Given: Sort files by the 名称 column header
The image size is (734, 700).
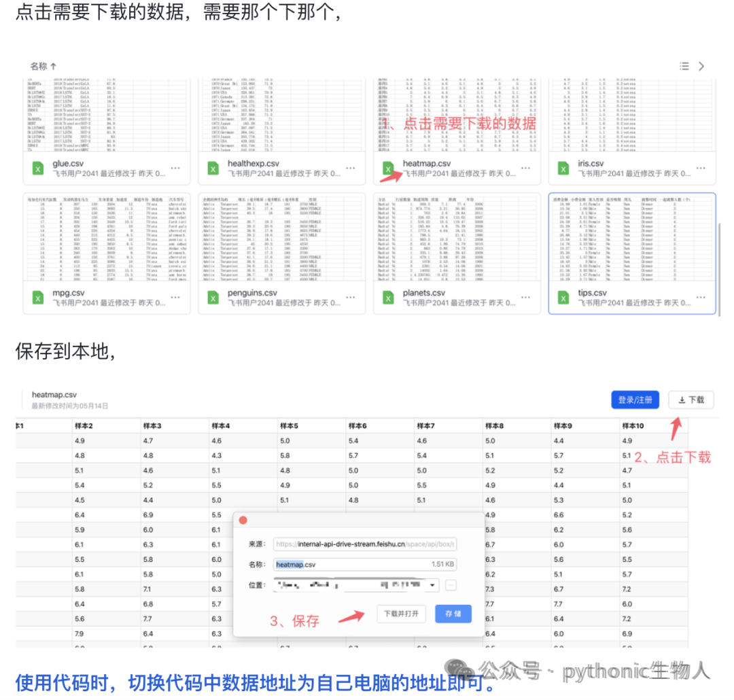Looking at the screenshot, I should click(x=43, y=66).
